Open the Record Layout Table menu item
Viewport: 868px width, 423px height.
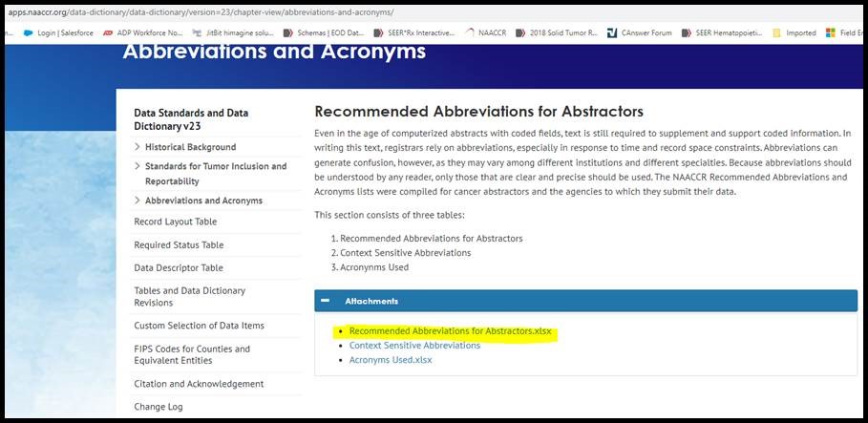point(176,222)
